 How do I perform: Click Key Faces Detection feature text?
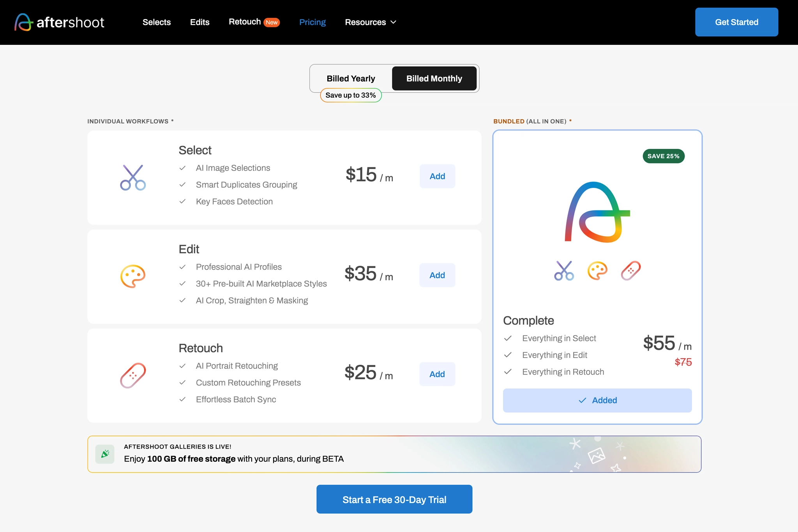click(235, 201)
